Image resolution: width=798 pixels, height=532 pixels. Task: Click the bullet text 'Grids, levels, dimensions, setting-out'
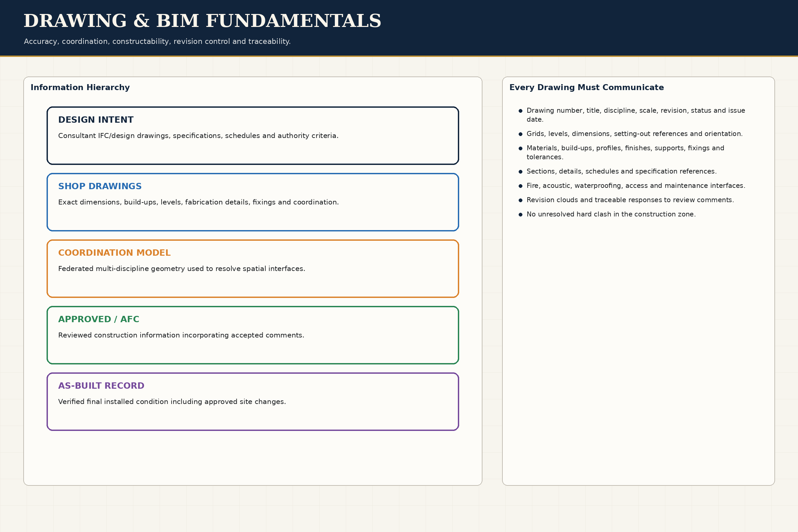(x=634, y=134)
